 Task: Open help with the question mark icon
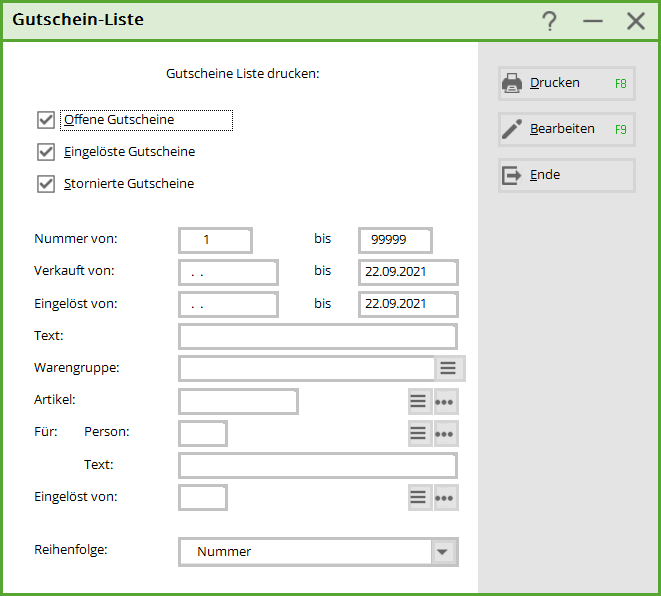(549, 21)
